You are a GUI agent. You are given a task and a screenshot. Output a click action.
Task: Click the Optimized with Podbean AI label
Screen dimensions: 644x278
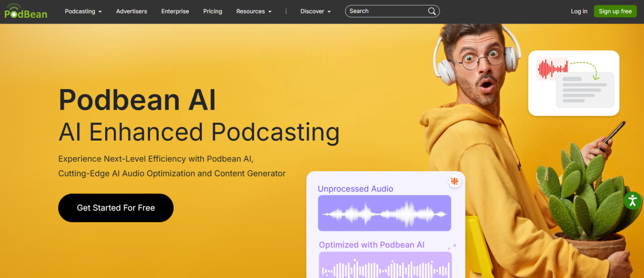(x=372, y=245)
